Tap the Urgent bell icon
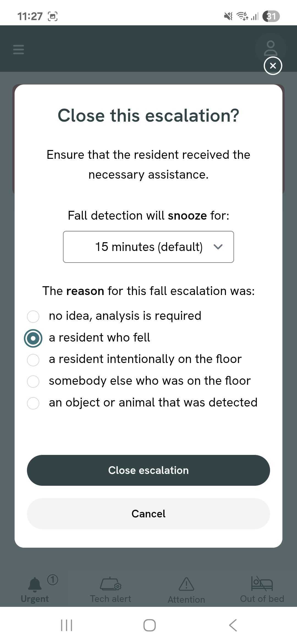 [35, 584]
